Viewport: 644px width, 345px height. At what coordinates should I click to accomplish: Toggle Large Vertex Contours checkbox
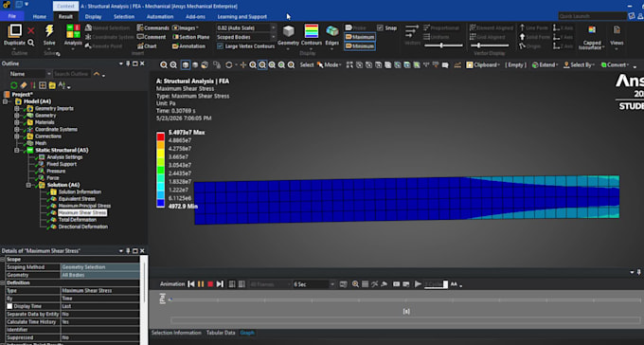tap(220, 46)
